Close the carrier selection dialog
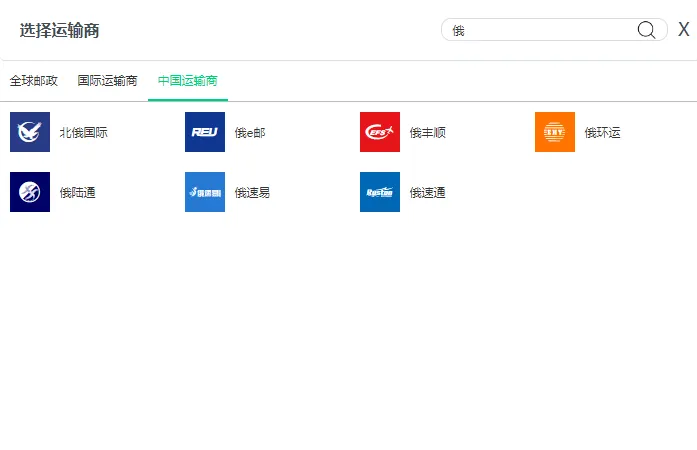This screenshot has width=697, height=450. [684, 30]
